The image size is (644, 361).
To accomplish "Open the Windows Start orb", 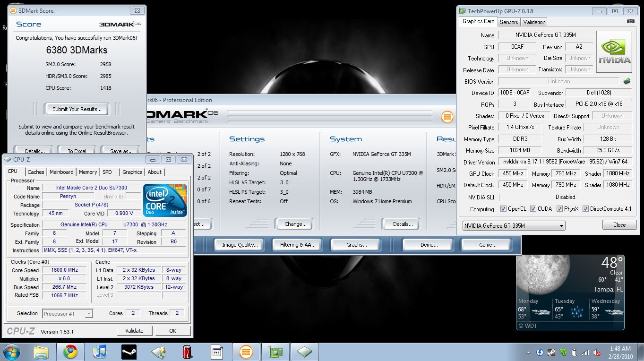I will tap(12, 352).
